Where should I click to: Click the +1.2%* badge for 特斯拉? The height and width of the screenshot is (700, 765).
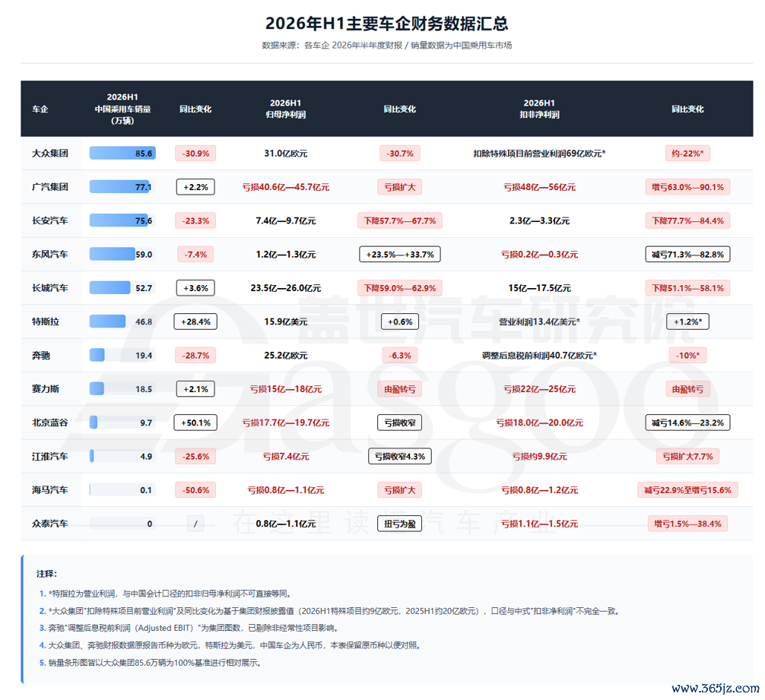pos(687,321)
